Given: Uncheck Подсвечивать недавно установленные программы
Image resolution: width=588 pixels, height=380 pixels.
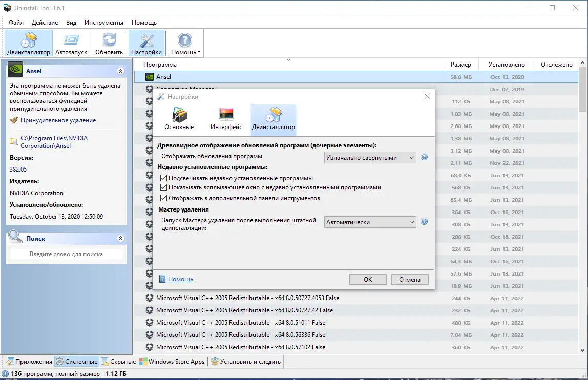Looking at the screenshot, I should (163, 178).
